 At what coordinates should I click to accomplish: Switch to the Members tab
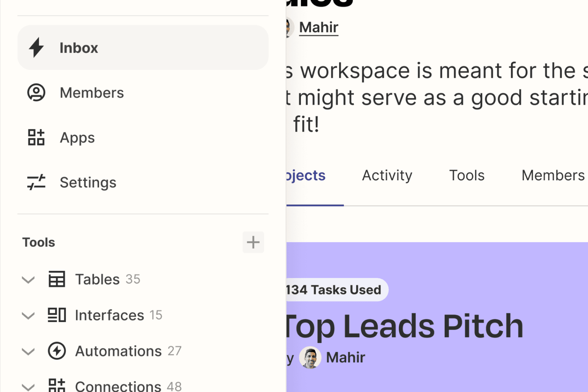(x=553, y=175)
